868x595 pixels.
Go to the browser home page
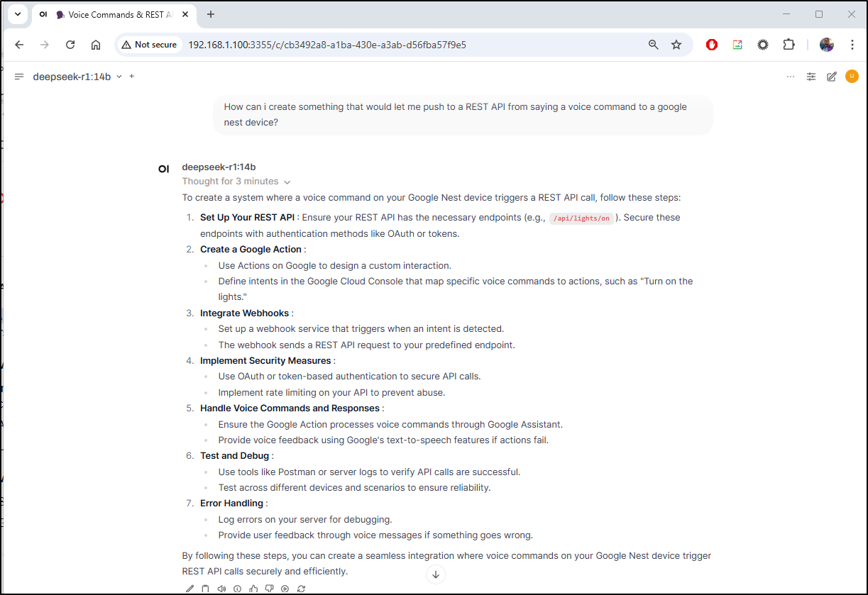(96, 45)
